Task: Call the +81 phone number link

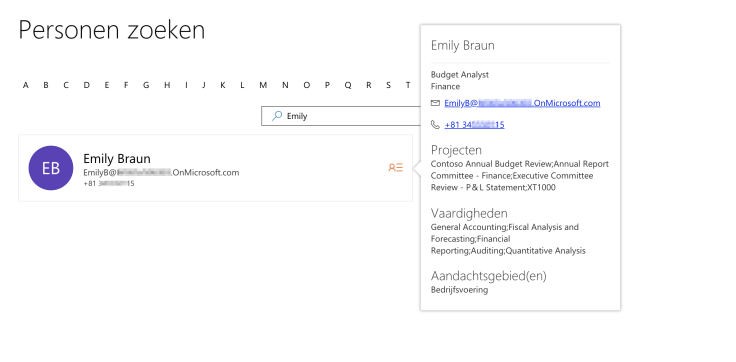Action: click(x=474, y=124)
